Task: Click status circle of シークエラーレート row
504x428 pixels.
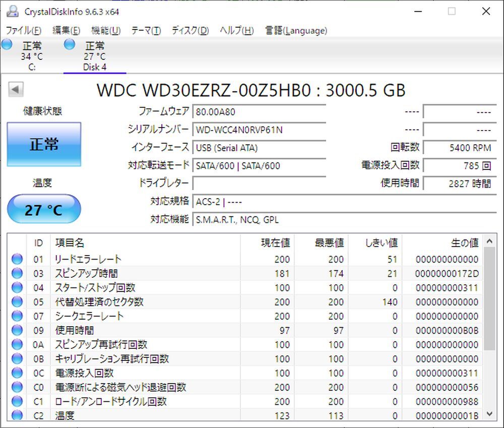Action: coord(17,316)
